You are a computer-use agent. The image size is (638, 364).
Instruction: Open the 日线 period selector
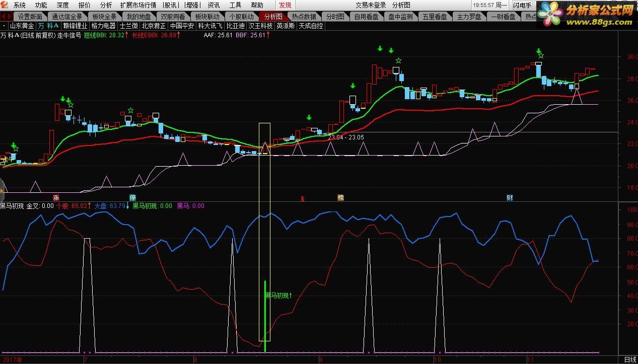click(630, 359)
